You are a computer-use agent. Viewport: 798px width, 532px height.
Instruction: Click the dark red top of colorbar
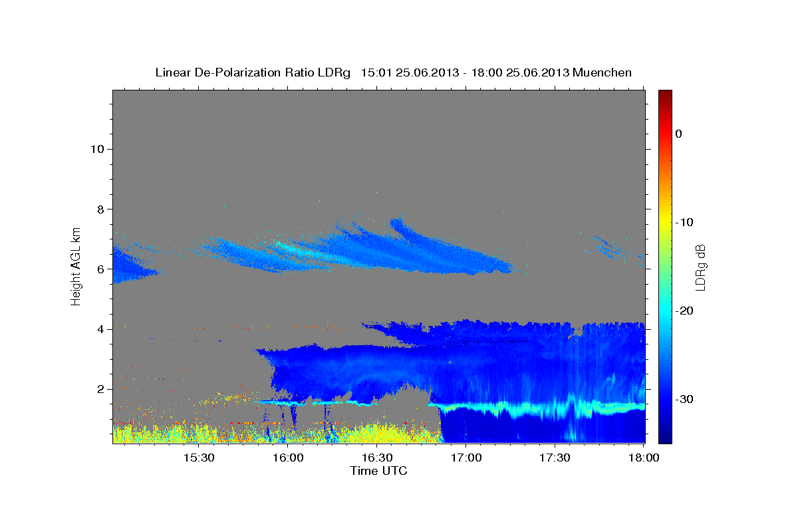click(x=665, y=95)
